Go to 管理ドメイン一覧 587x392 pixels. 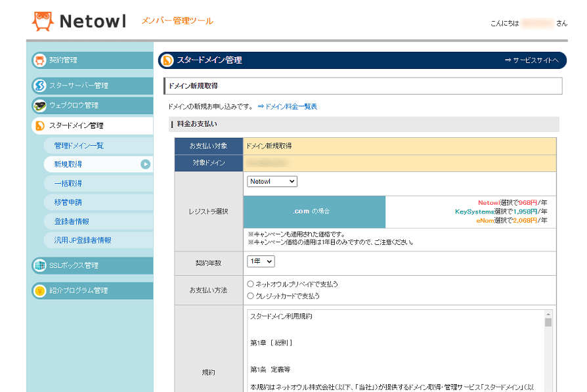pyautogui.click(x=98, y=146)
